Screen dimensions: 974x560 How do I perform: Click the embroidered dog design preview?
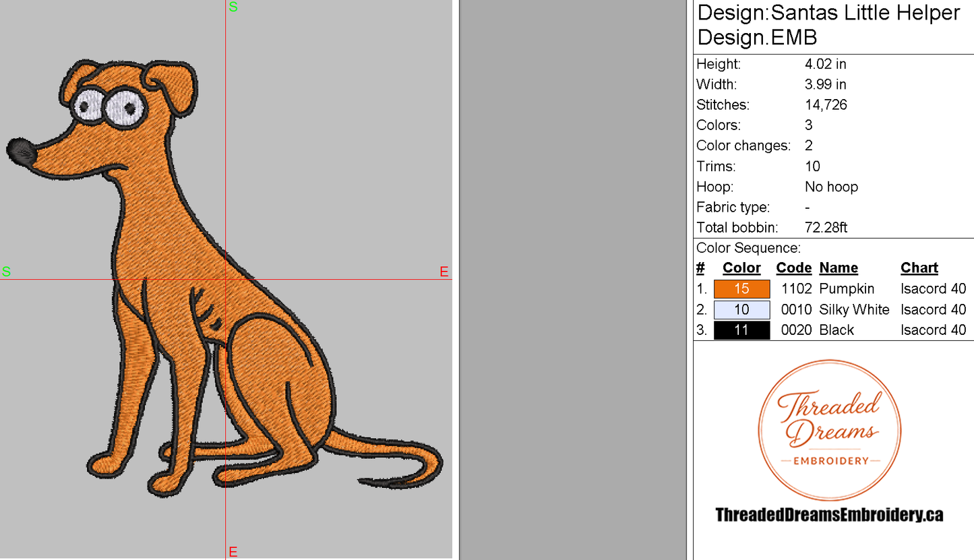(224, 279)
